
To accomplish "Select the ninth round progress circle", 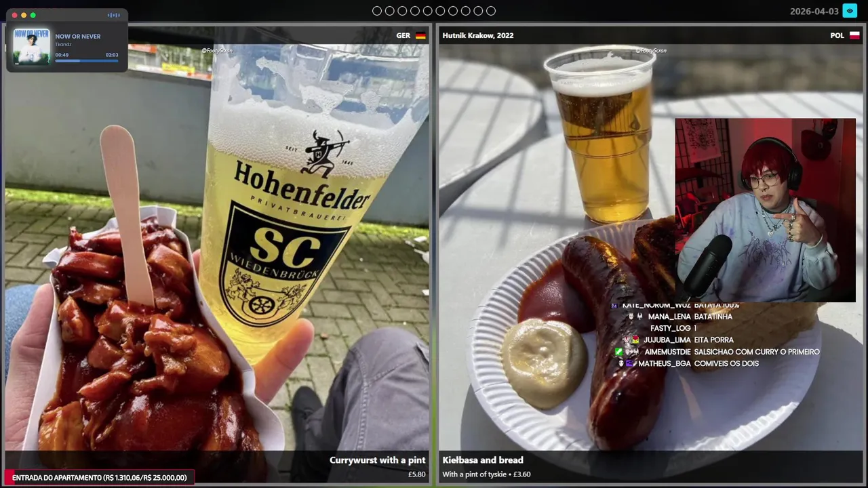I will click(x=478, y=11).
